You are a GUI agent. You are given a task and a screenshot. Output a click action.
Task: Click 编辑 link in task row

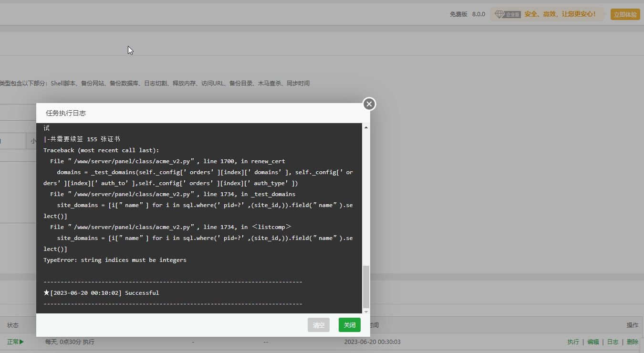click(x=593, y=342)
